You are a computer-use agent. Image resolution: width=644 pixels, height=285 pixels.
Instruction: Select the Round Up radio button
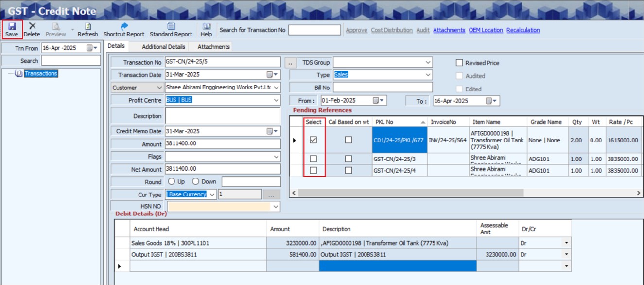(171, 181)
